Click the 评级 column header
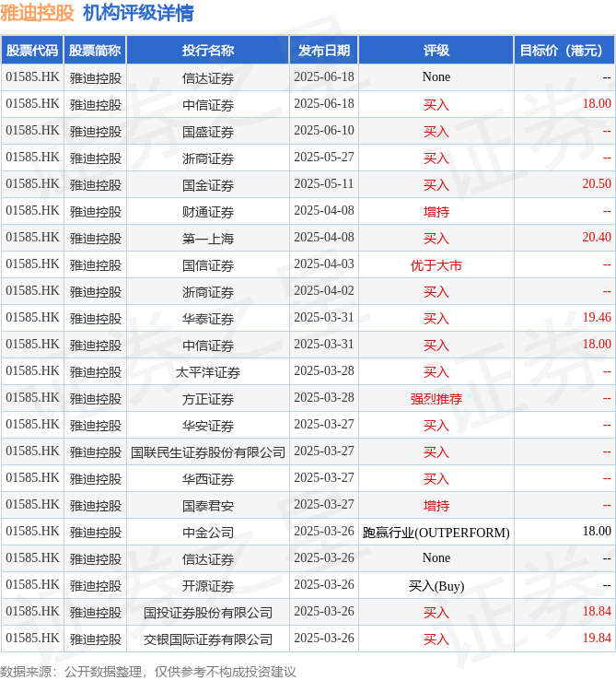The height and width of the screenshot is (680, 616). pos(436,51)
